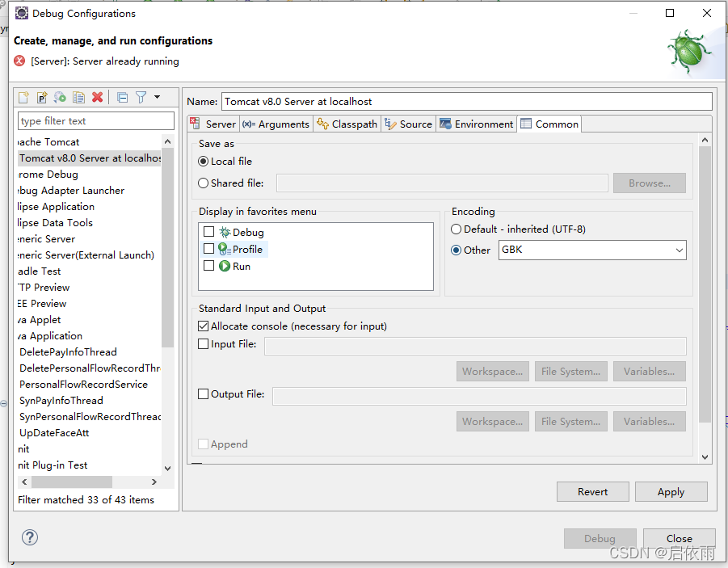Check Run in favorites menu
Screen dimensions: 728x568
[209, 265]
